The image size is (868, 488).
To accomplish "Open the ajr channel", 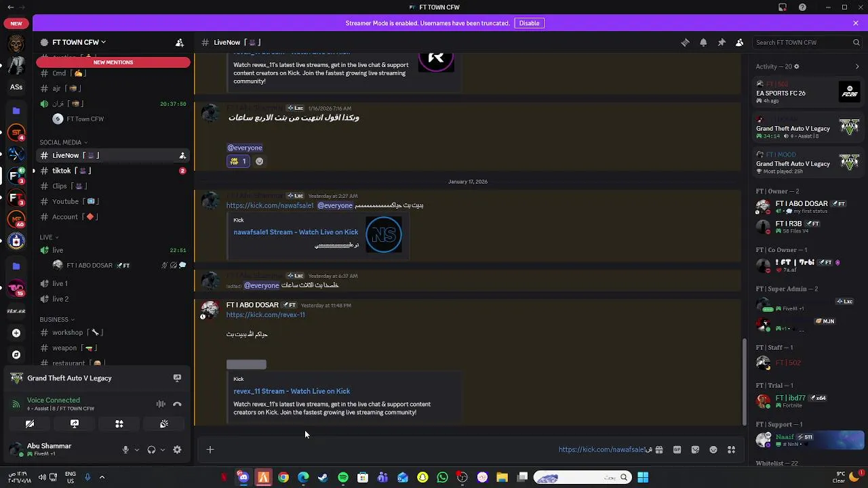I will click(113, 88).
